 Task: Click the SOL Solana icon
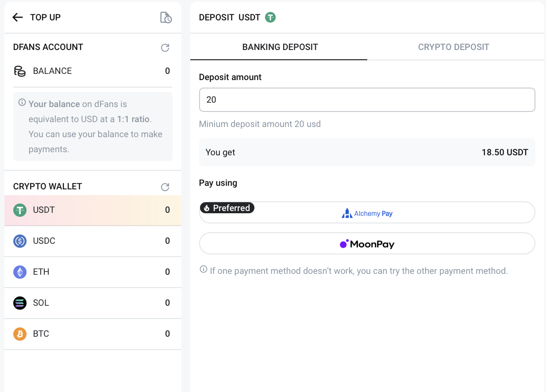20,303
